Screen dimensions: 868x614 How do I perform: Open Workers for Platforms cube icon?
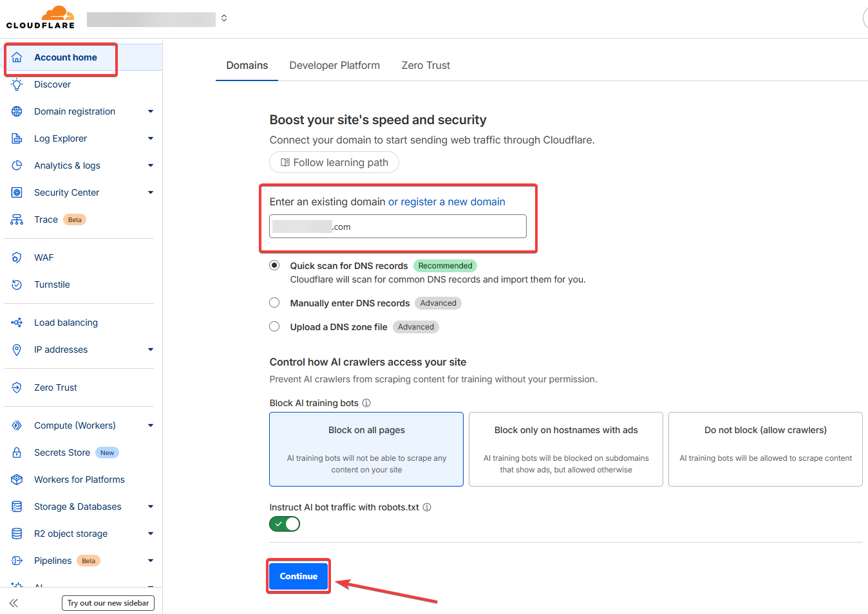point(17,479)
